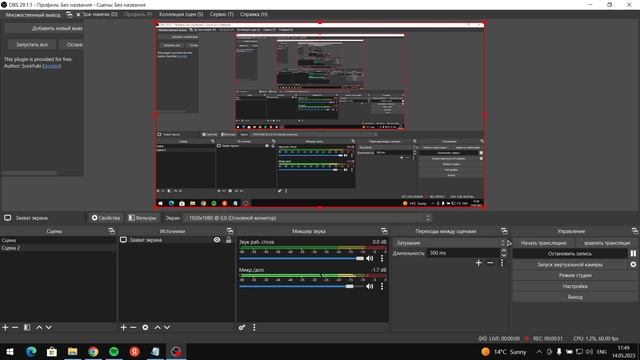Click the Длительность 300 ms field
This screenshot has width=640, height=360.
tap(463, 253)
